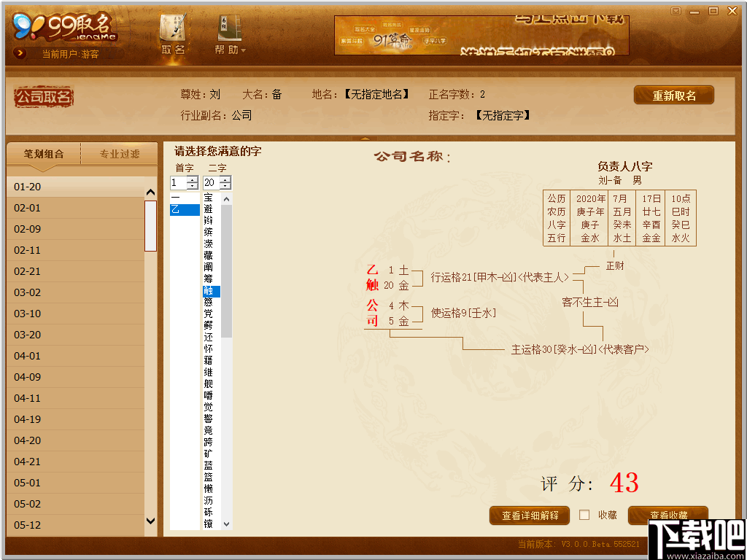Select stroke combination 04-11

(x=75, y=398)
